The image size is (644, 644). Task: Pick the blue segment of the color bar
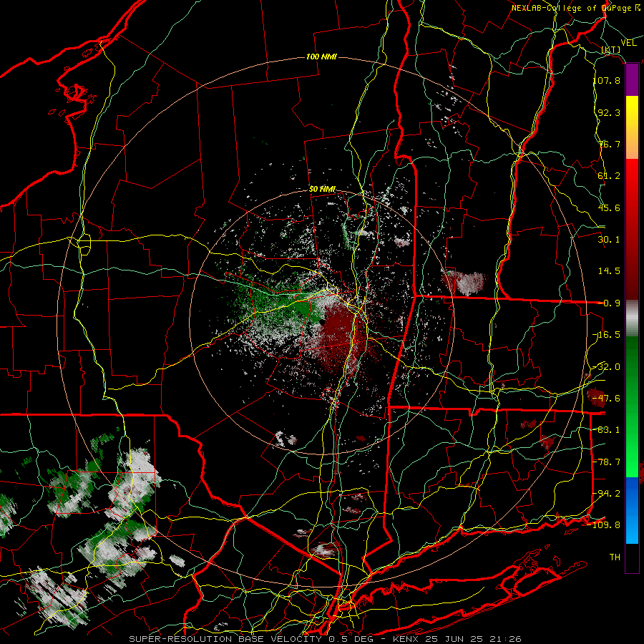click(x=632, y=510)
